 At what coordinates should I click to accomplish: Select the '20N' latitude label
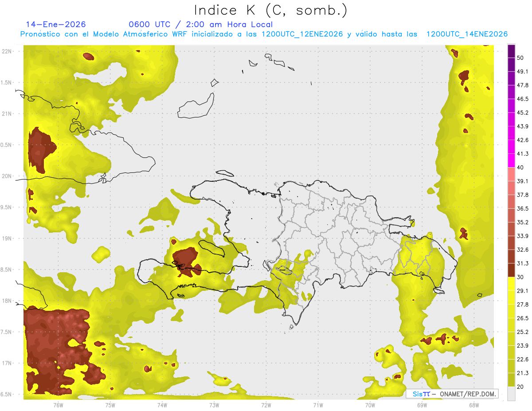click(x=7, y=176)
